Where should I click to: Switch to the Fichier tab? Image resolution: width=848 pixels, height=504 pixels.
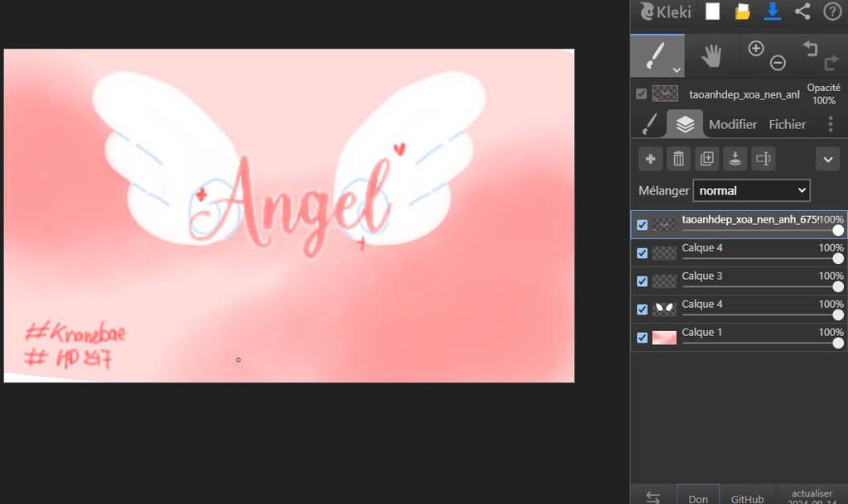(x=787, y=124)
